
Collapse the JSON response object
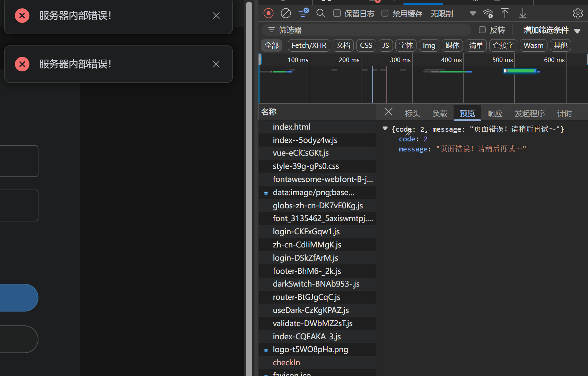pos(385,129)
